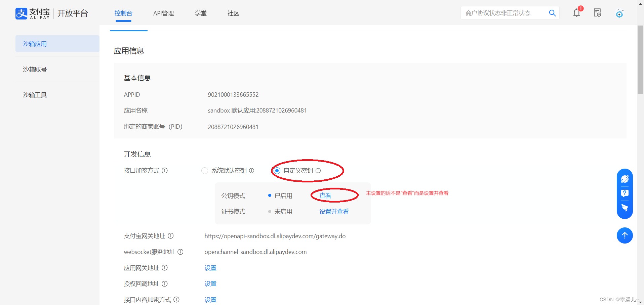Select 沙箱应用 in the sidebar
This screenshot has height=305, width=644.
pos(57,44)
